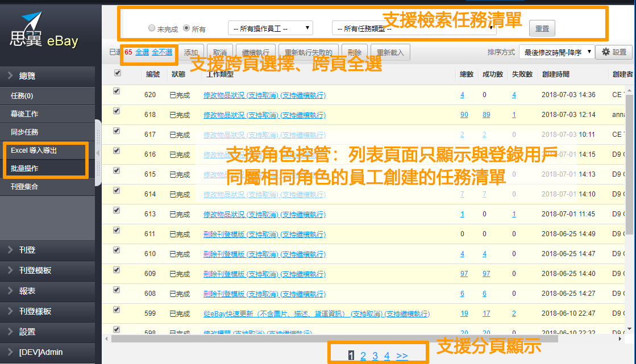Open the 排序方式 sort dropdown
Image resolution: width=636 pixels, height=364 pixels.
pos(556,52)
